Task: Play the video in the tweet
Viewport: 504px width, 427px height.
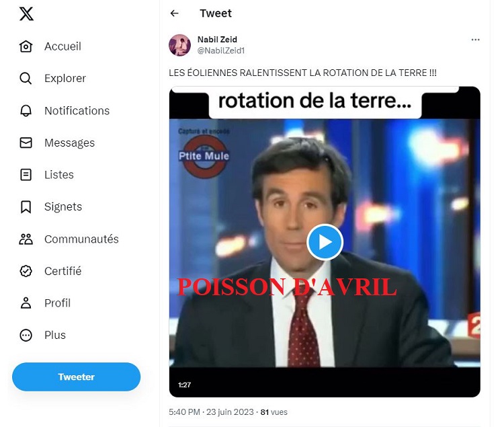Action: pyautogui.click(x=325, y=242)
